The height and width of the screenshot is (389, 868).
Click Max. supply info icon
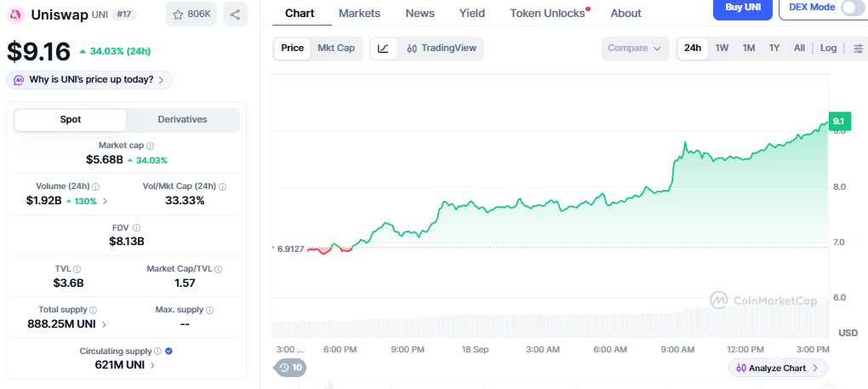point(210,310)
